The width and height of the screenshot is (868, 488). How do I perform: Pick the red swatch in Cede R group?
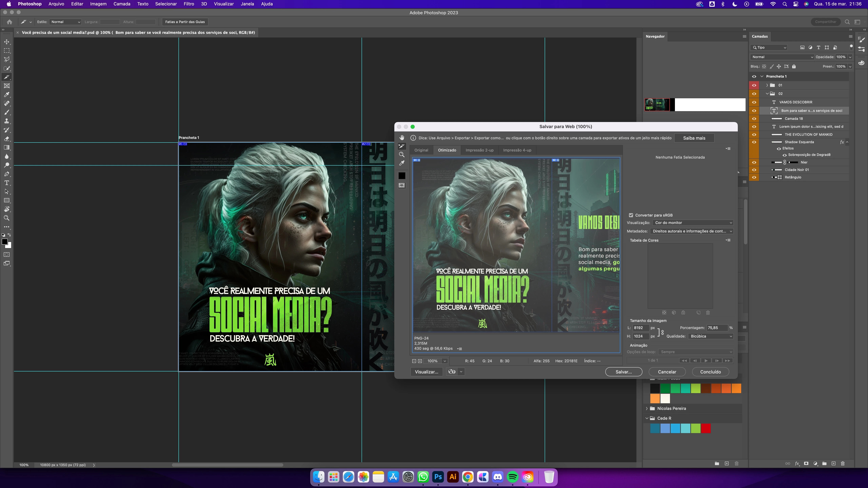tap(706, 428)
